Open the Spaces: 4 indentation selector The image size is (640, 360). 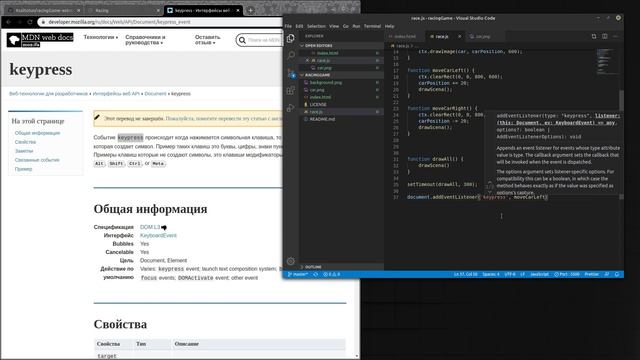tap(491, 274)
